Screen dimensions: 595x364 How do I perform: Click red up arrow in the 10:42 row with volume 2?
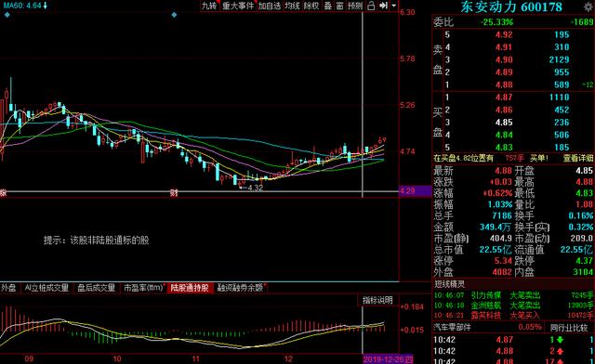[x=560, y=351]
